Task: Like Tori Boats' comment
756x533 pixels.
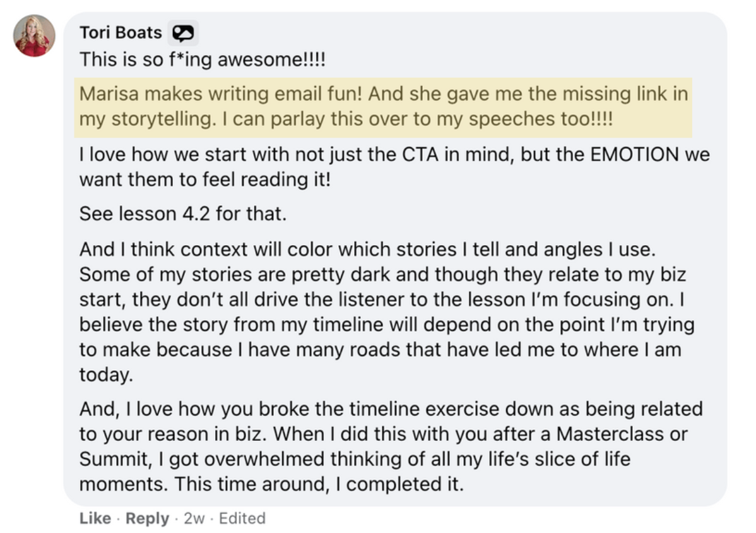Action: point(95,518)
